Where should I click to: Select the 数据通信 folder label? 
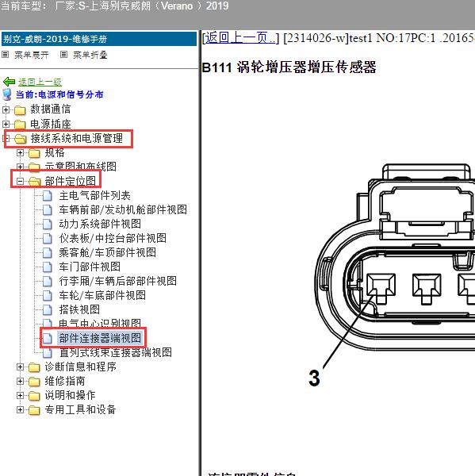(x=51, y=109)
